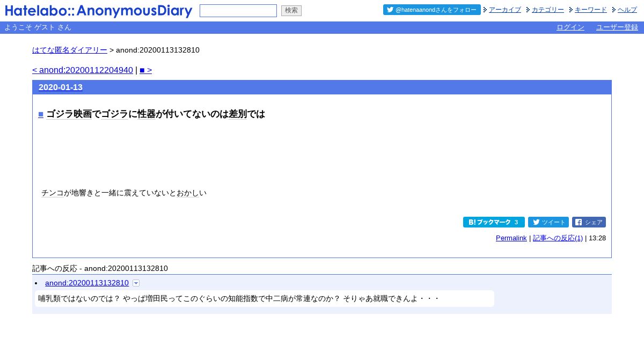This screenshot has width=644, height=338.
Task: Click the 13:28 timestamp text
Action: pyautogui.click(x=597, y=238)
